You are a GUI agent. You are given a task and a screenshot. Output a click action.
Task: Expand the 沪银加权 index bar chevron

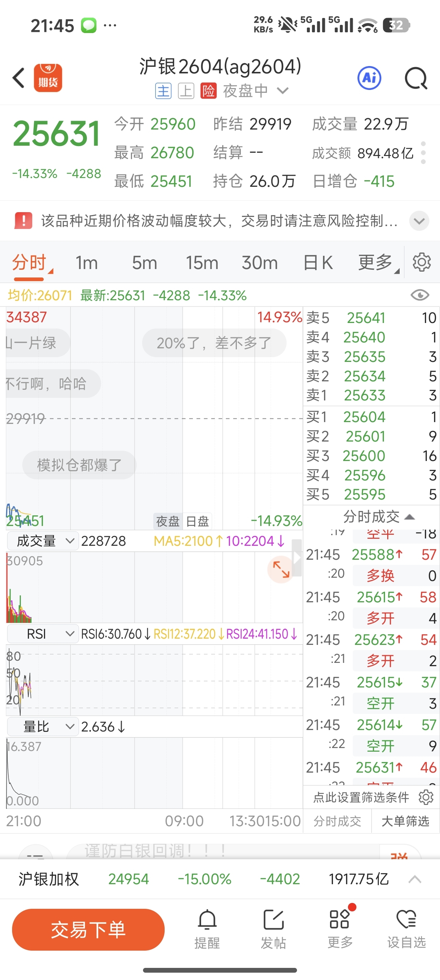point(415,879)
